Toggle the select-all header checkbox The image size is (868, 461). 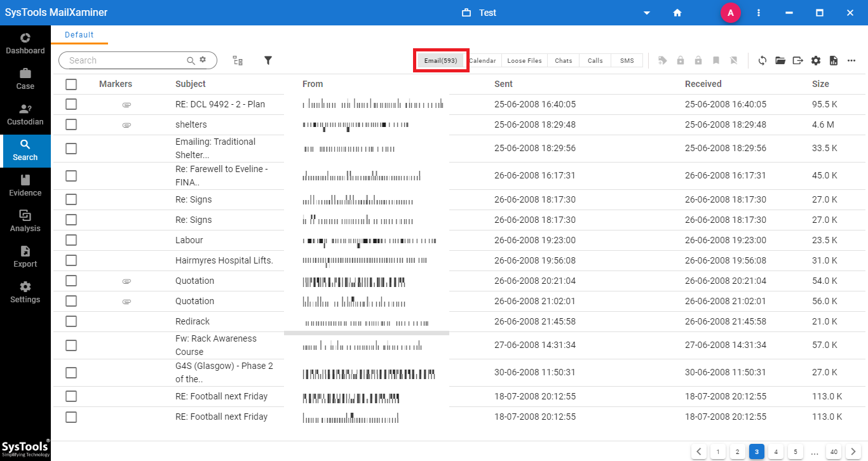pyautogui.click(x=71, y=84)
